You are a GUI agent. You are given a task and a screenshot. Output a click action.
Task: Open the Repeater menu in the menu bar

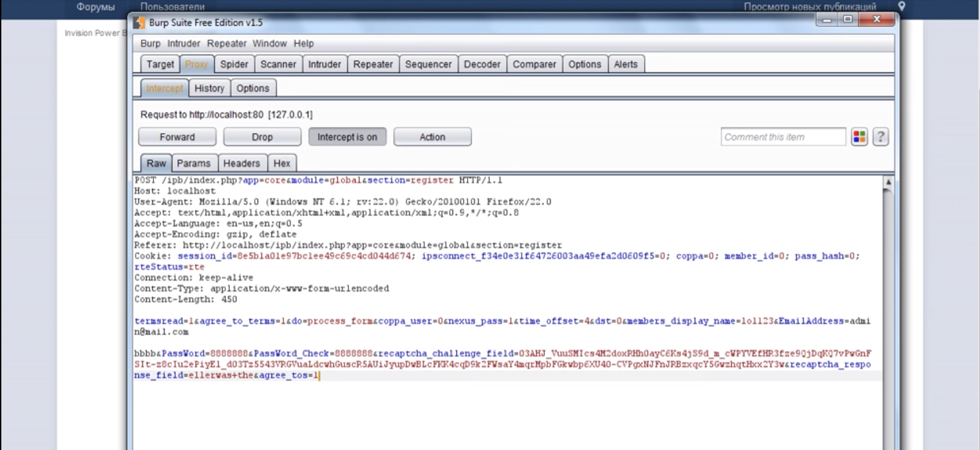tap(227, 43)
